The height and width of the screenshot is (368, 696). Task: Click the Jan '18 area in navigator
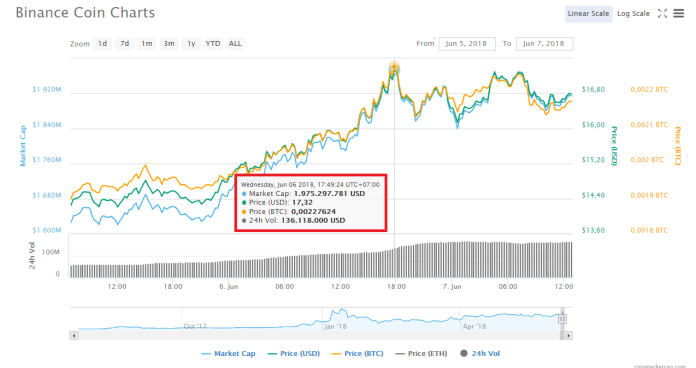[x=335, y=326]
